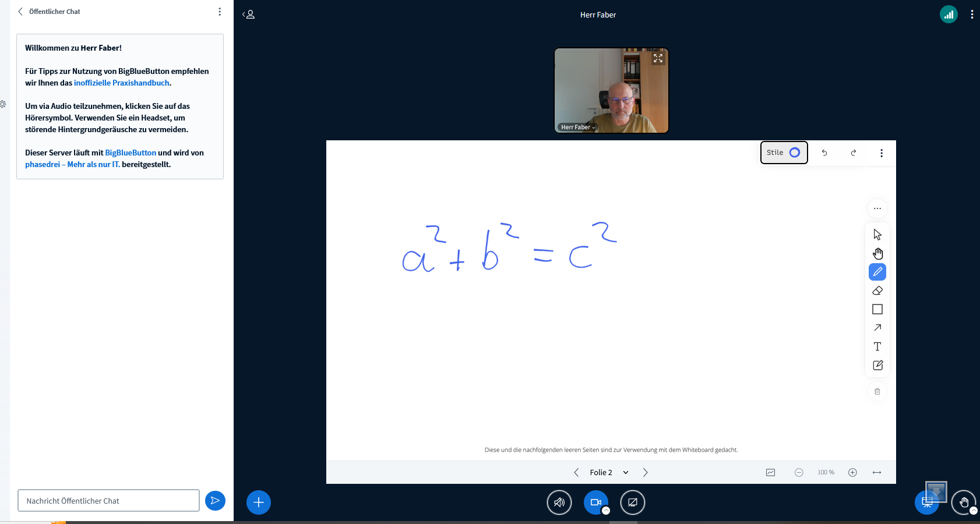Click the selection pointer tool
The width and height of the screenshot is (980, 524).
877,235
